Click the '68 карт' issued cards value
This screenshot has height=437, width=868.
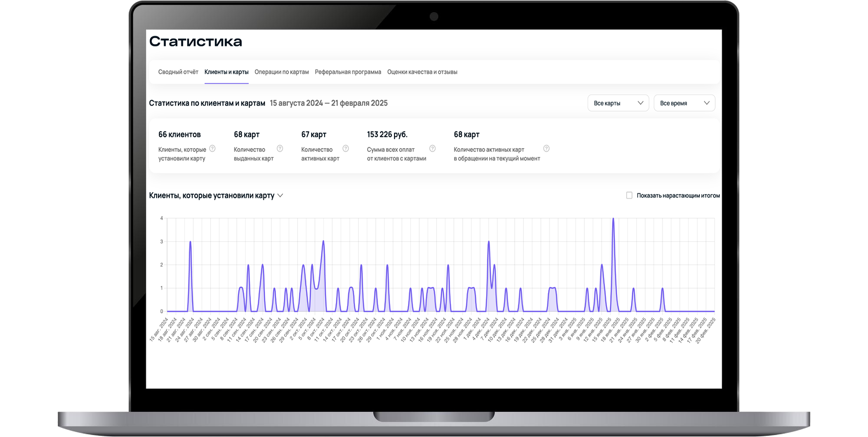(247, 135)
